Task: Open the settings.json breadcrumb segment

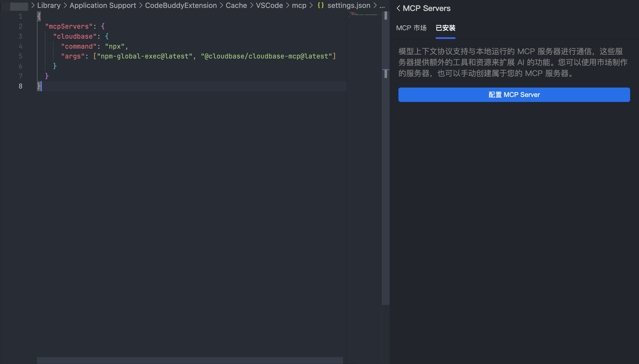Action: [349, 5]
